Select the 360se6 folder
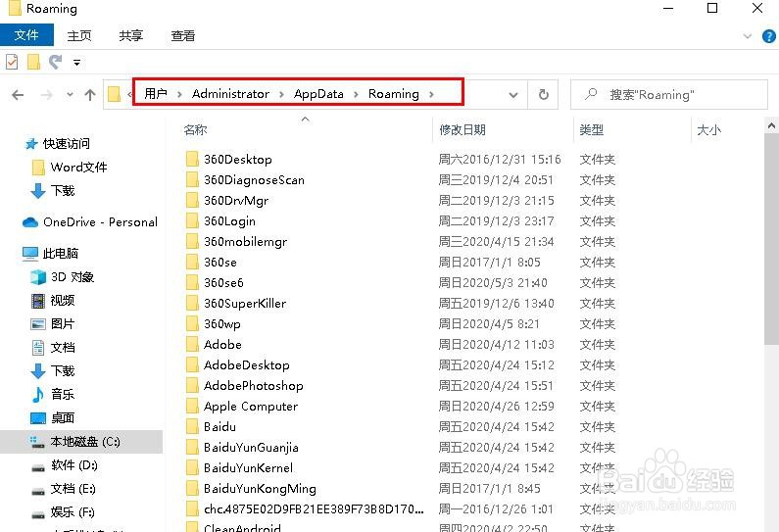The image size is (779, 532). coord(223,282)
